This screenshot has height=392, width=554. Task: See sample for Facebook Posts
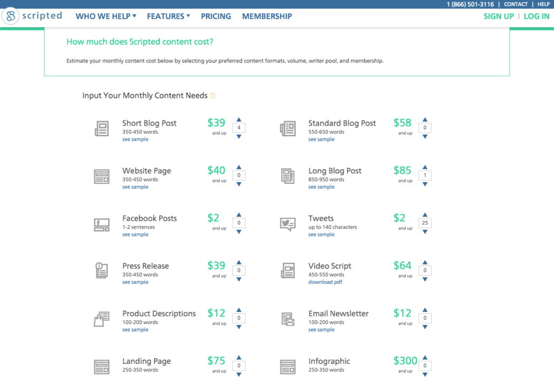[135, 235]
